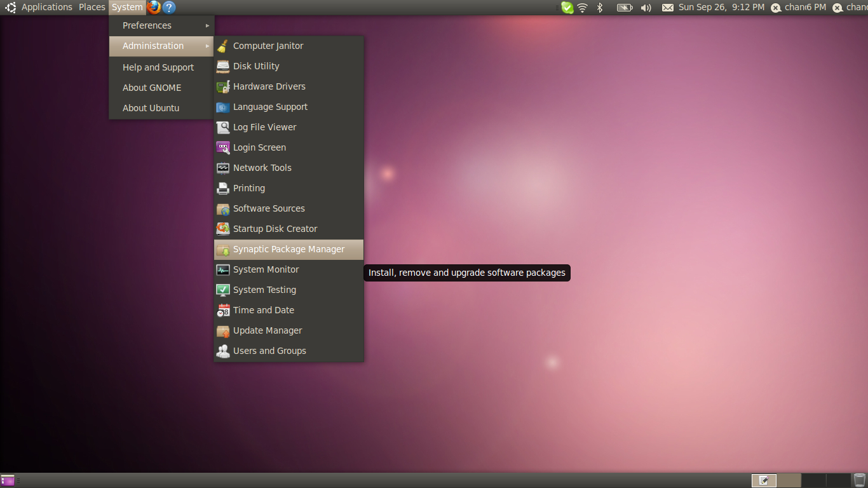This screenshot has height=488, width=868.
Task: Launch Disk Utility
Action: pyautogui.click(x=289, y=66)
